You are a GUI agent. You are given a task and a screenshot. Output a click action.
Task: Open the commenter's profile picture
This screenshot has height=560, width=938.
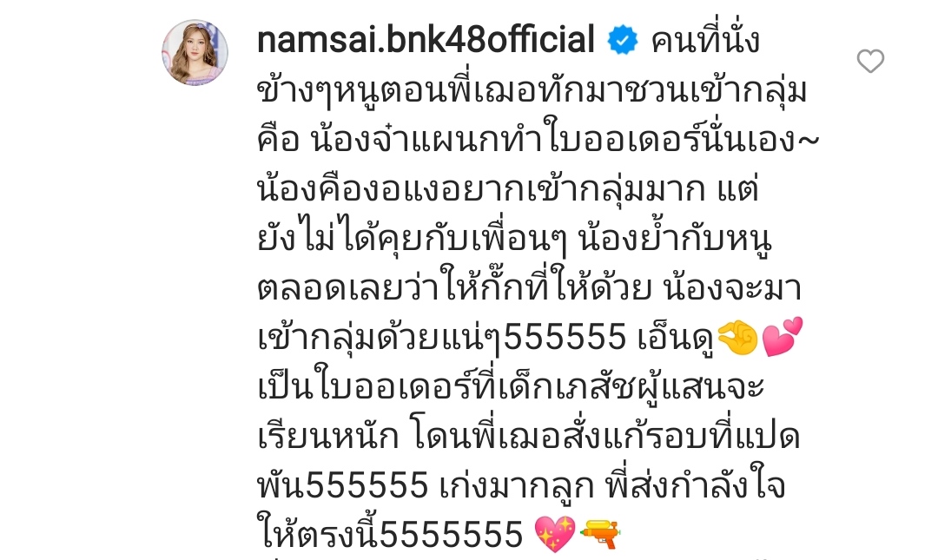pos(195,53)
